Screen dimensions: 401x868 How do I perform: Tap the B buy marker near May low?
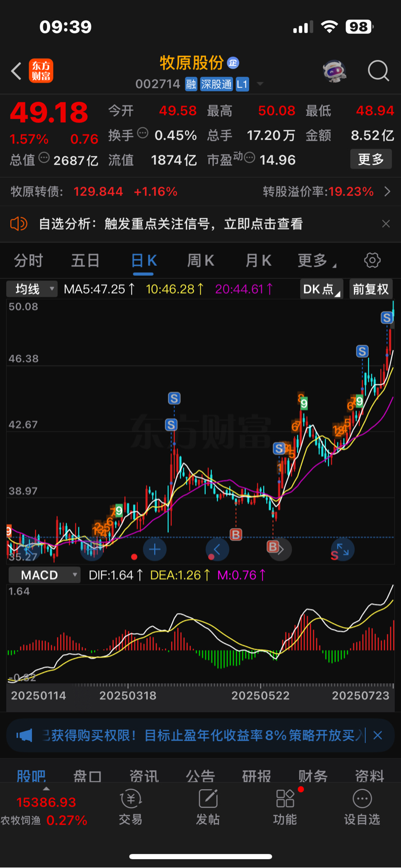[x=273, y=546]
